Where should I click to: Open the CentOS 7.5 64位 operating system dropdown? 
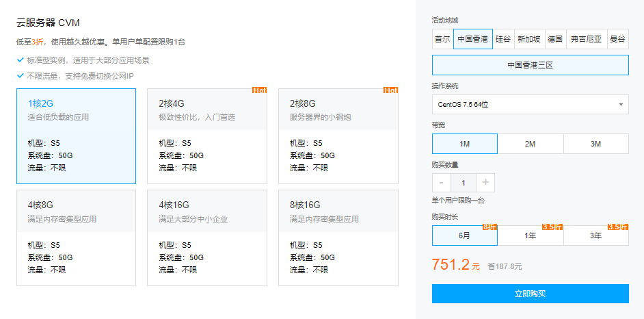pyautogui.click(x=531, y=105)
